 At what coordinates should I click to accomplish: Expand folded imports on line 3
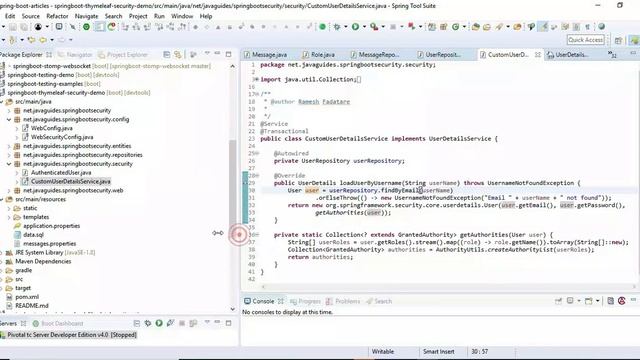pyautogui.click(x=256, y=80)
